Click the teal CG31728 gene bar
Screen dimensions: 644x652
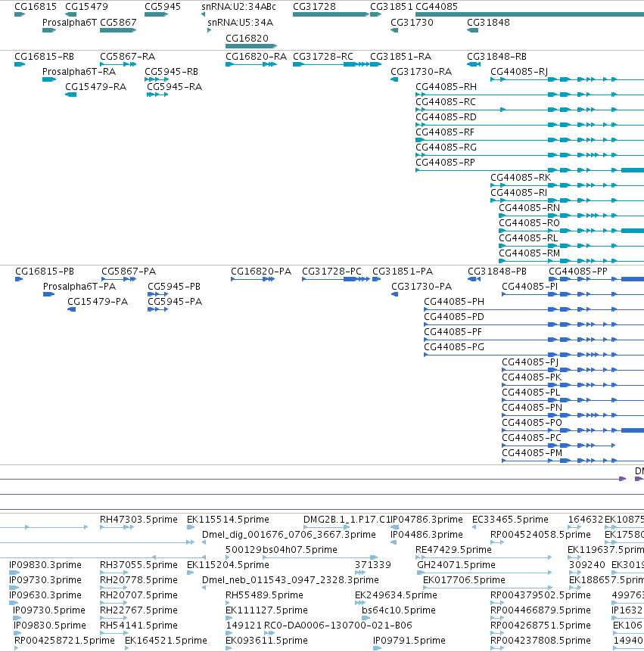[x=331, y=14]
